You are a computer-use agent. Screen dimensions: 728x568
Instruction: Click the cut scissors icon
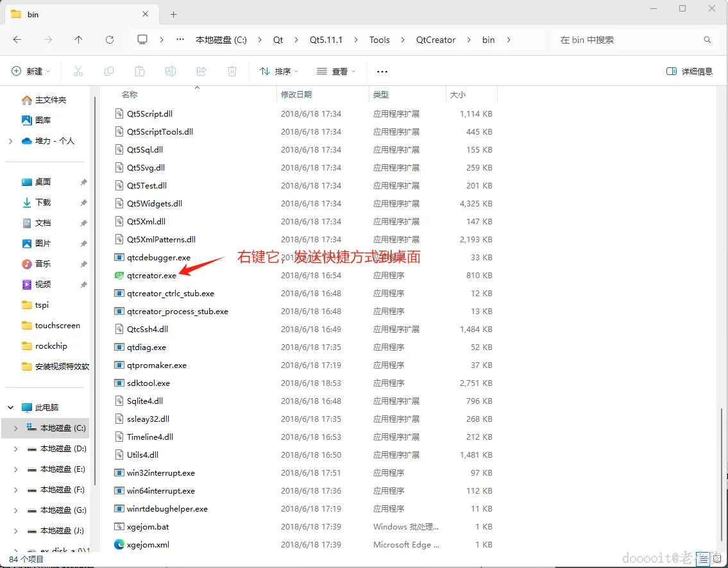click(78, 71)
